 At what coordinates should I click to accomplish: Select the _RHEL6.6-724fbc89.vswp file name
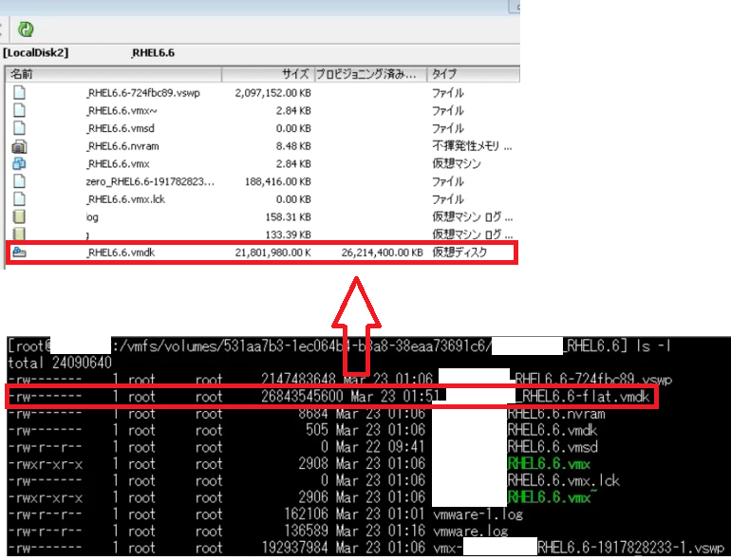point(143,93)
